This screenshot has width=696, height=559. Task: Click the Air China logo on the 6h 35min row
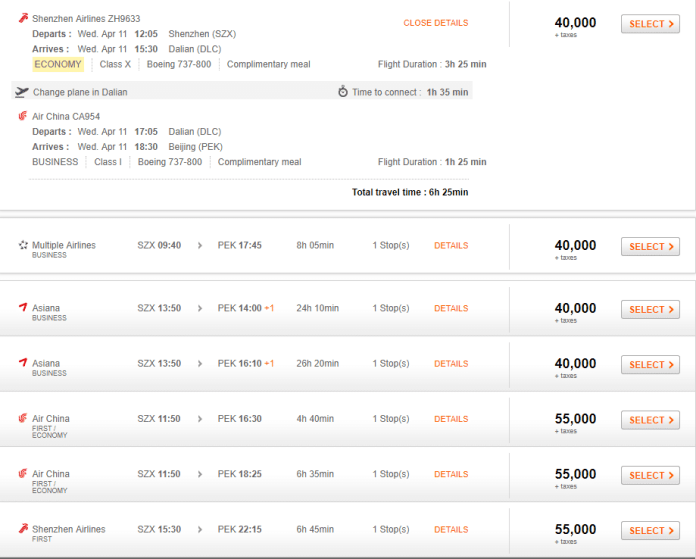coord(23,473)
